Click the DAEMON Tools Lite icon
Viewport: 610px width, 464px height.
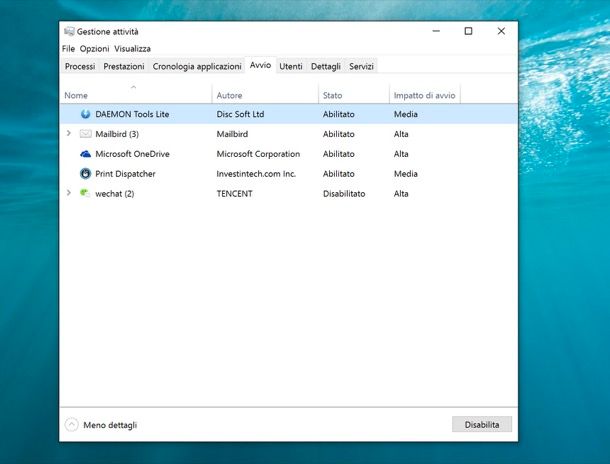pyautogui.click(x=85, y=114)
